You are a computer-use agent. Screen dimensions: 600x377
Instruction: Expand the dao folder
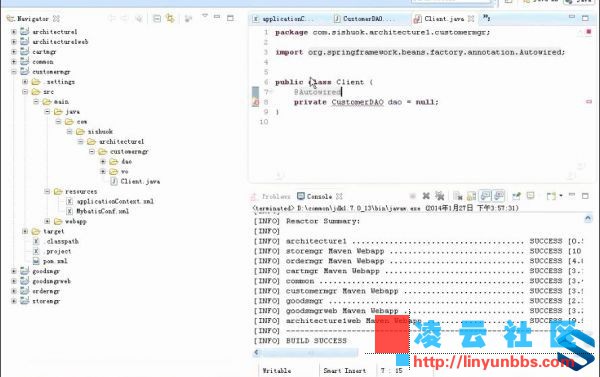[x=103, y=162]
